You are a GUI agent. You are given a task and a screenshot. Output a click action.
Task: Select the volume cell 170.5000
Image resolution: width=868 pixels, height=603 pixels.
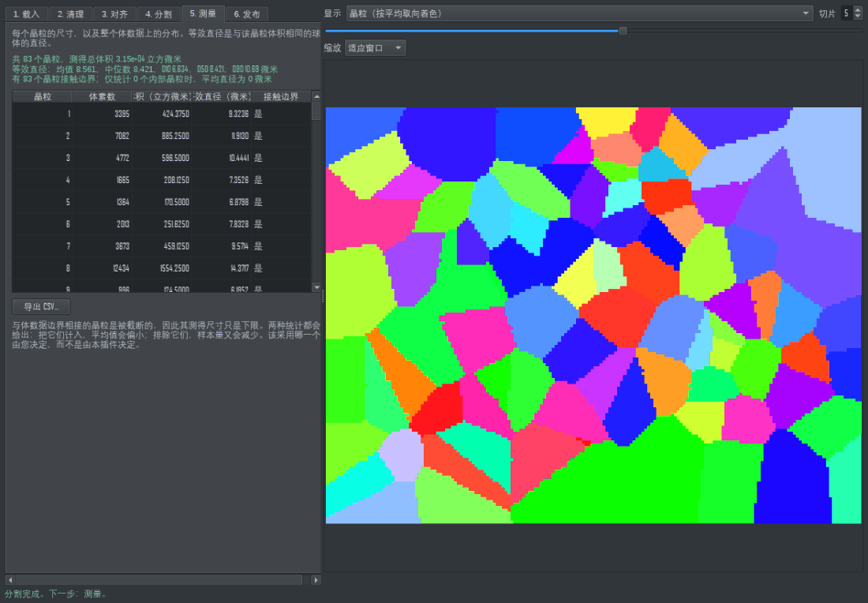(x=163, y=202)
